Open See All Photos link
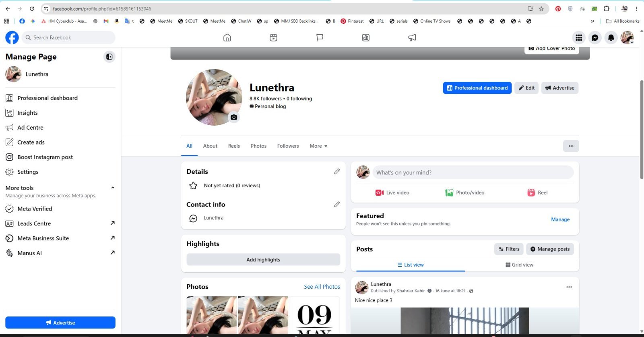Image resolution: width=644 pixels, height=337 pixels. (x=322, y=287)
